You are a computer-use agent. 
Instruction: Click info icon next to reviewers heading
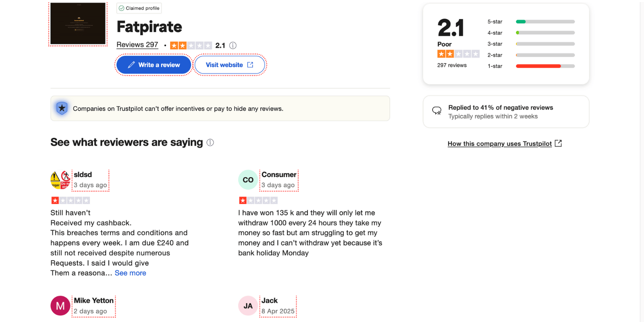point(210,142)
